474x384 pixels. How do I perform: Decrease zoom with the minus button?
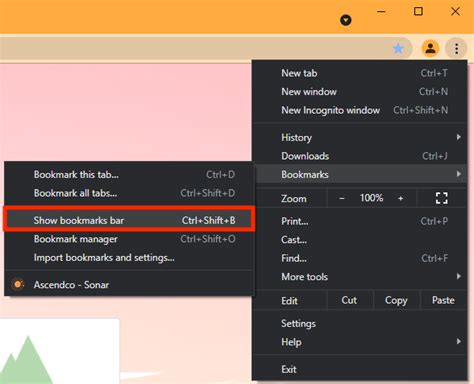(x=341, y=198)
